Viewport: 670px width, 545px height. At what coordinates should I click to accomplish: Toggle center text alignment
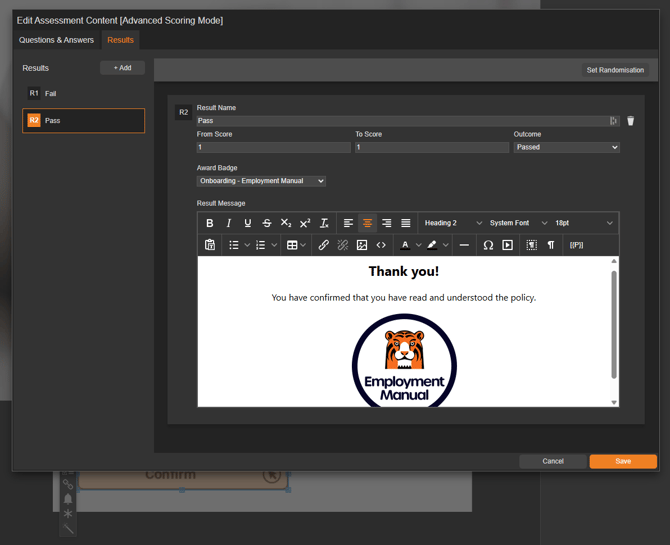click(x=367, y=223)
